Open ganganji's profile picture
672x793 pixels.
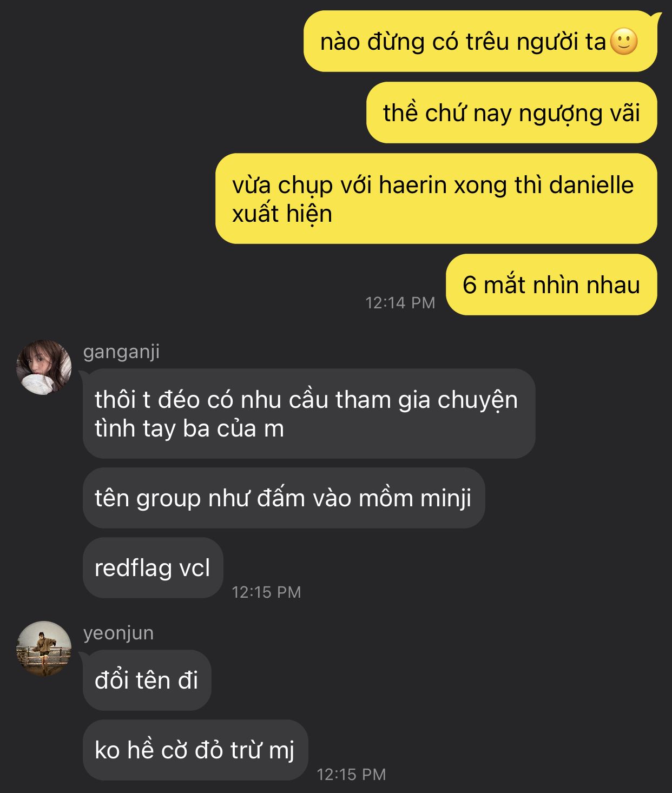[x=44, y=367]
